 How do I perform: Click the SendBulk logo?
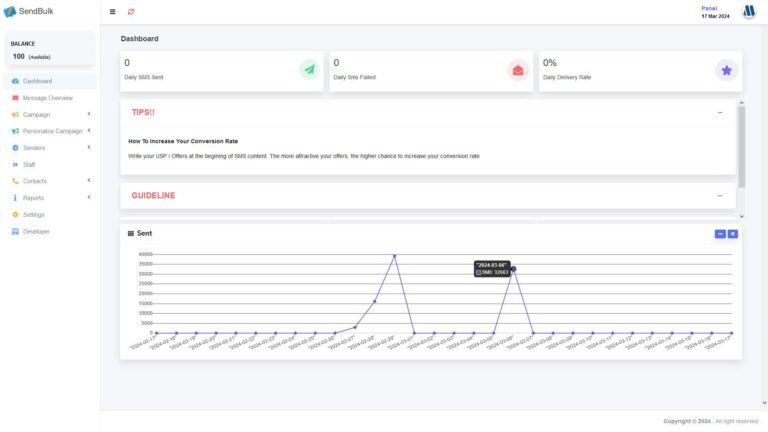point(30,12)
